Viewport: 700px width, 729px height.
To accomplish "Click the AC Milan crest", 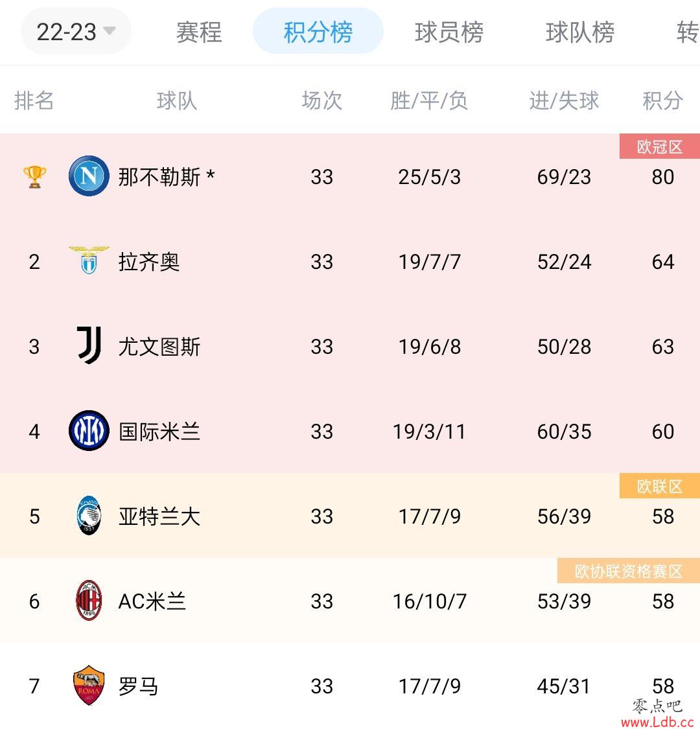I will point(89,600).
